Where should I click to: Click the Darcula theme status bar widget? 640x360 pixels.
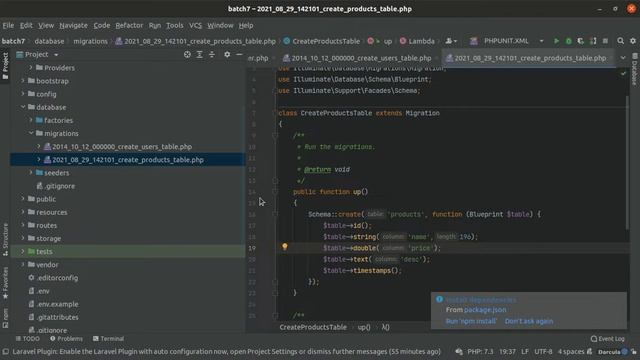[609, 351]
